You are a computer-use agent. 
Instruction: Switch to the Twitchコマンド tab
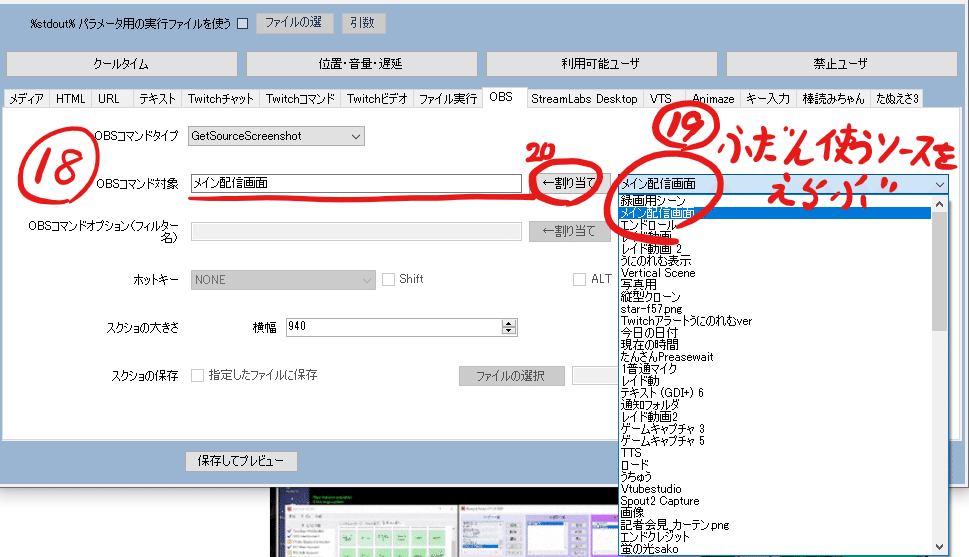point(300,98)
